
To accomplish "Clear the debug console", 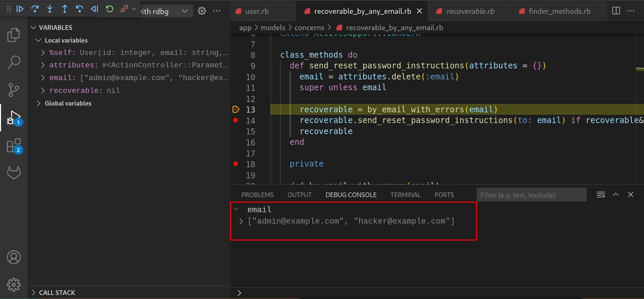I will pyautogui.click(x=601, y=195).
